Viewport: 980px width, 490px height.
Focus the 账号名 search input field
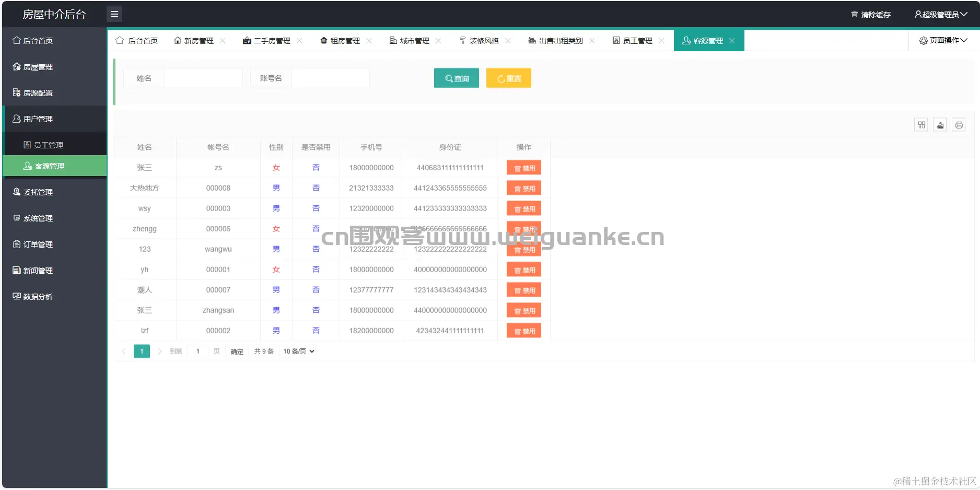tap(331, 78)
